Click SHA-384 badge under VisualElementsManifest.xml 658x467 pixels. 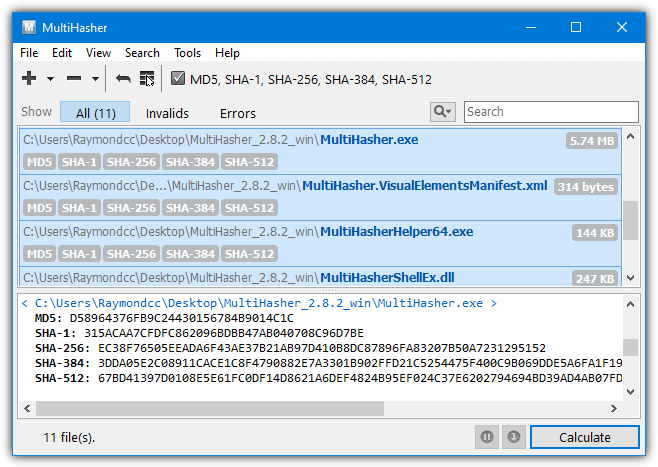pos(191,208)
